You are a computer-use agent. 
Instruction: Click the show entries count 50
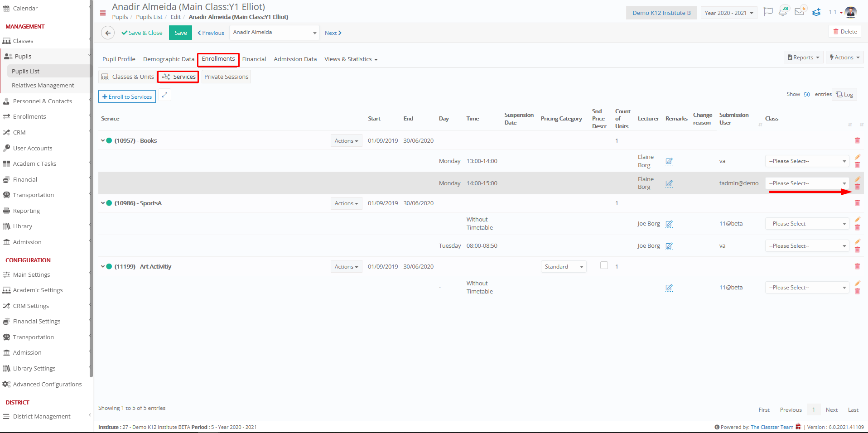806,94
